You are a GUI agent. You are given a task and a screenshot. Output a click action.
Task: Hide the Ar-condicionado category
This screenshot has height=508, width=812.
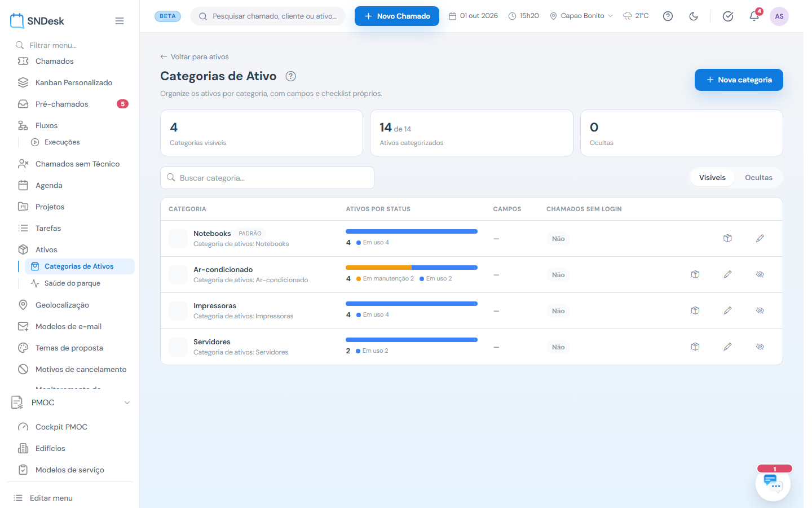(760, 274)
